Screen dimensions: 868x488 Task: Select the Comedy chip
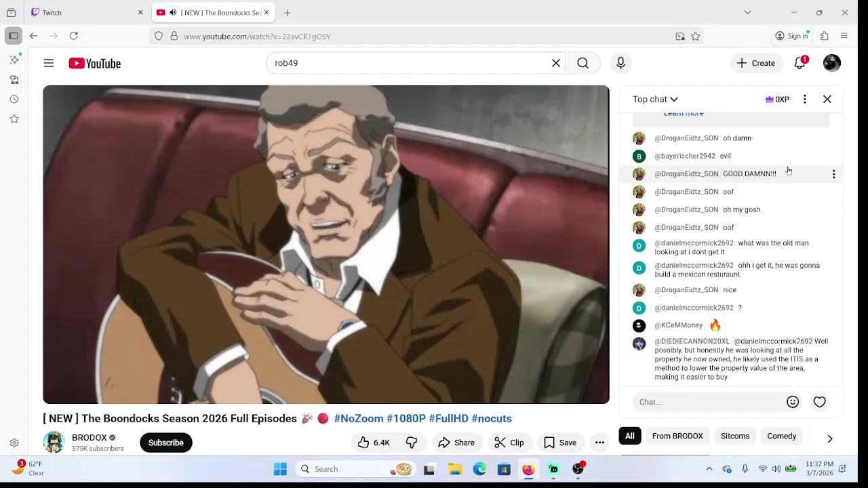pyautogui.click(x=781, y=436)
